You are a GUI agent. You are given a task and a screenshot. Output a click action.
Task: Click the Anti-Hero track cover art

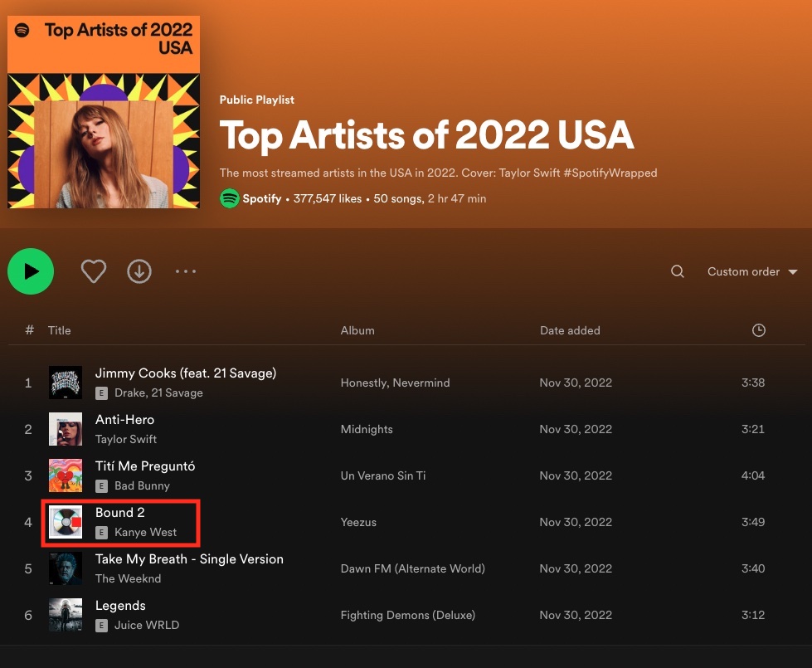coord(66,429)
